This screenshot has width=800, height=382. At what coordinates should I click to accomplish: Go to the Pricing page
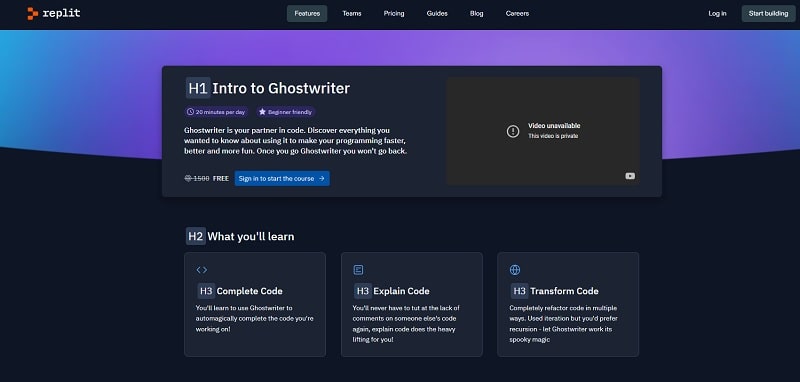tap(394, 14)
